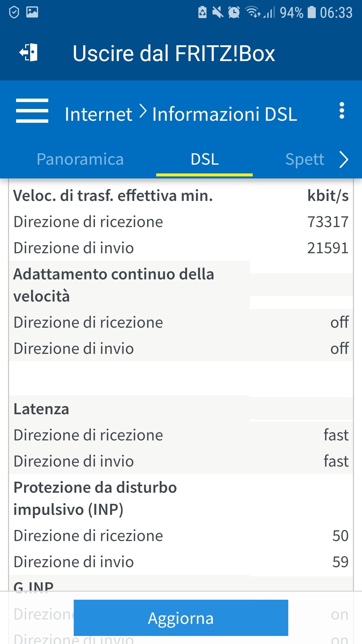This screenshot has width=362, height=644.
Task: Tap the FRITZ!Box logout door icon
Action: point(29,53)
